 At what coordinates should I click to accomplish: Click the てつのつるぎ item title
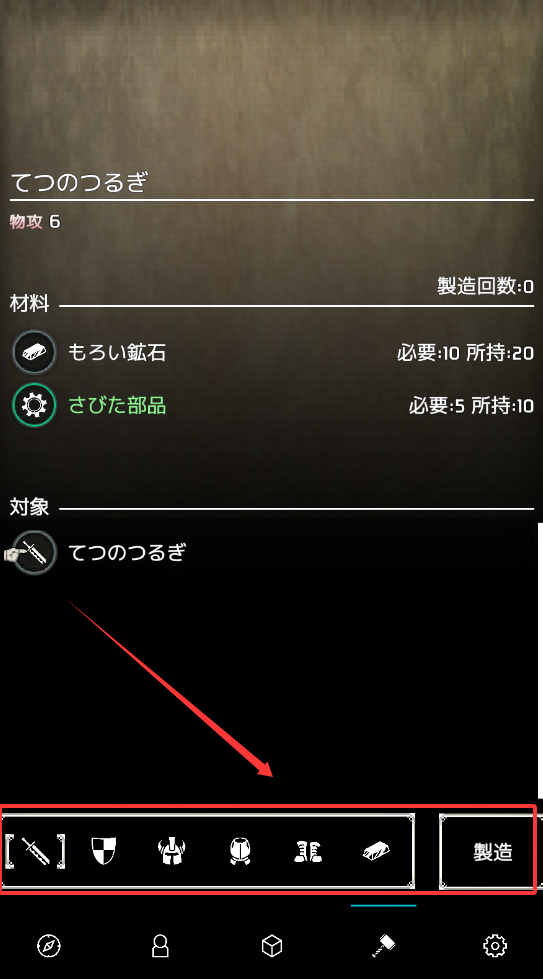[x=79, y=182]
